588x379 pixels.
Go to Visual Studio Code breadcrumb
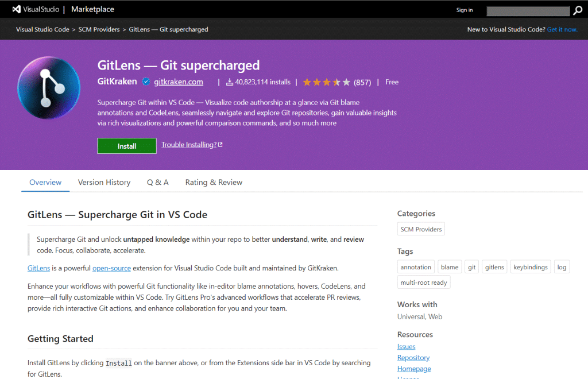(x=42, y=29)
